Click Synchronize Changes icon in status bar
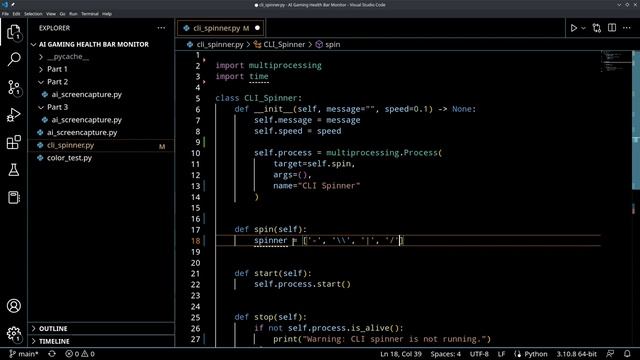This screenshot has width=640, height=360. pos(52,354)
